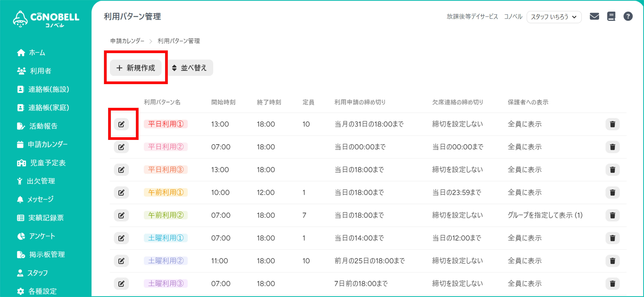Click the 平日利用① pattern label

[x=166, y=124]
